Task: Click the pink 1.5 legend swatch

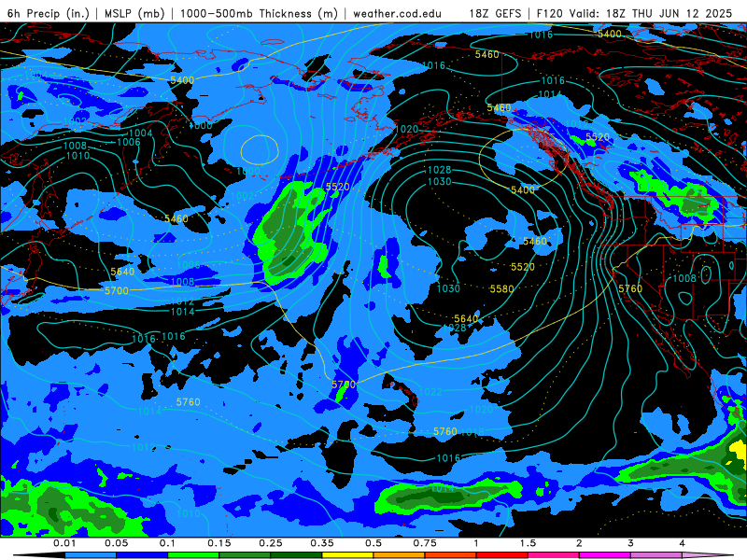Action: 554,555
